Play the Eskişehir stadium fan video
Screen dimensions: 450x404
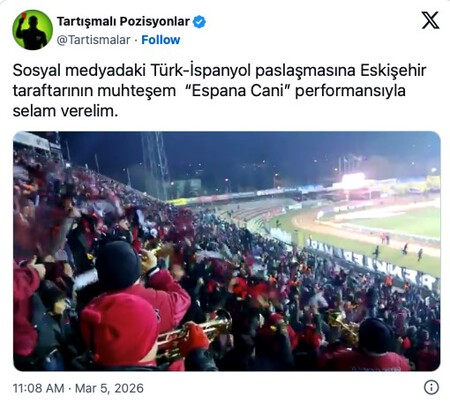click(227, 251)
